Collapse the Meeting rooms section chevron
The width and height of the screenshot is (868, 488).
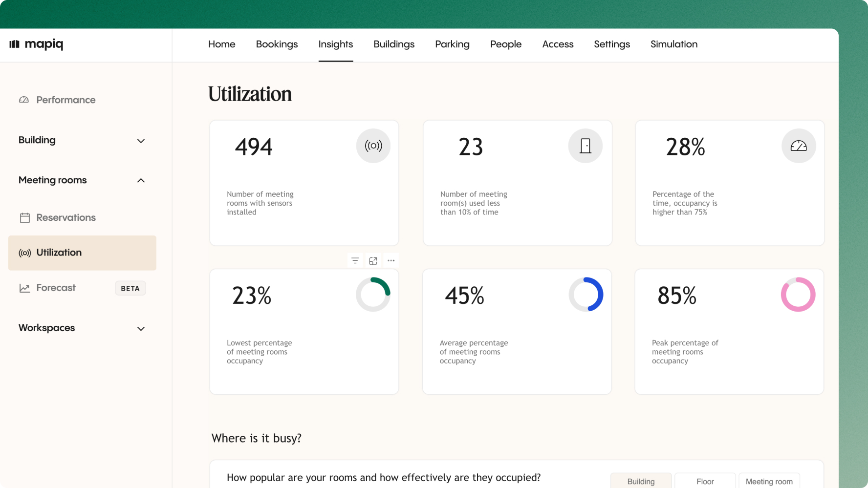[141, 180]
